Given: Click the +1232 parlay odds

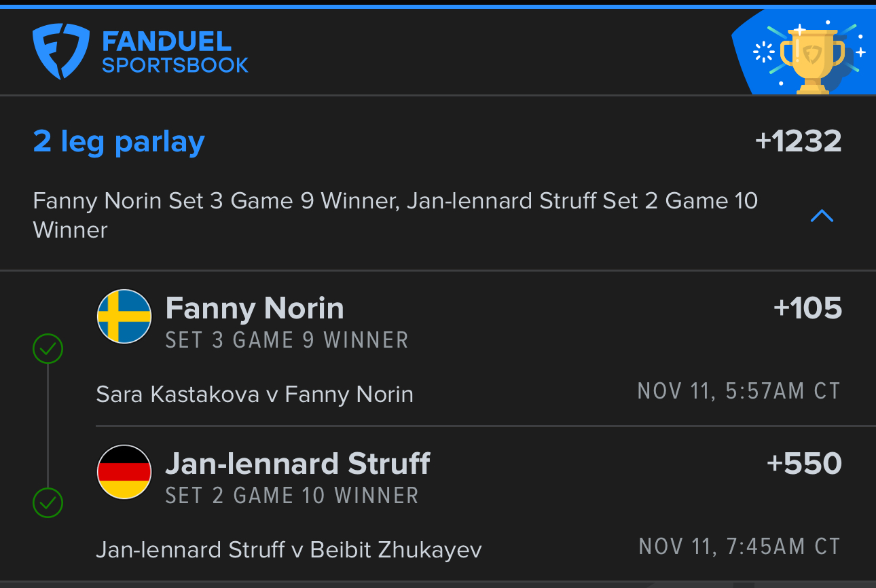Looking at the screenshot, I should pyautogui.click(x=798, y=141).
